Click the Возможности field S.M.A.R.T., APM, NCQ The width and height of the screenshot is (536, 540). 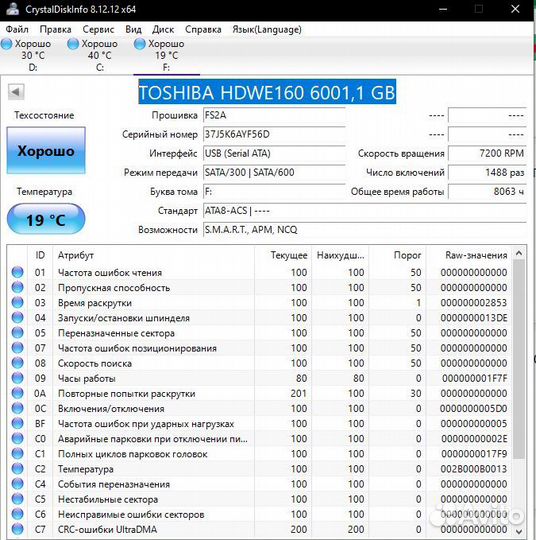coord(365,230)
